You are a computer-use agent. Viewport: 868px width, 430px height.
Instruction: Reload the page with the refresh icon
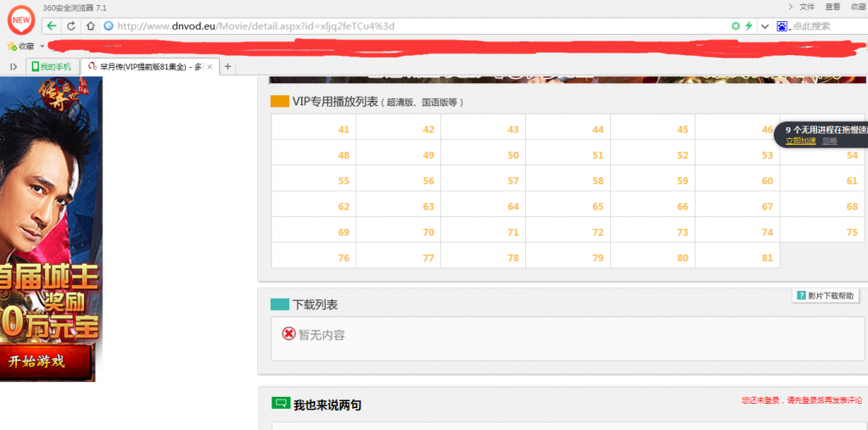point(71,25)
